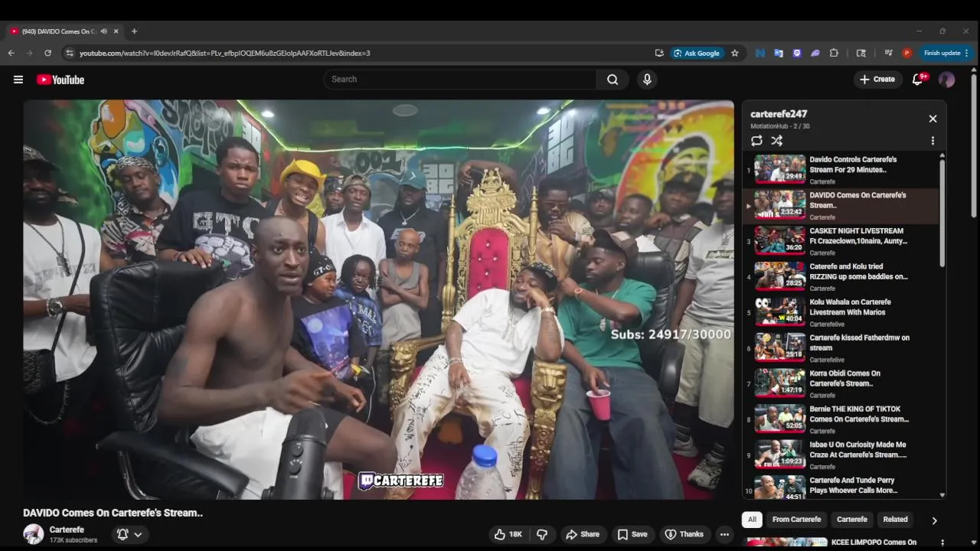Go back in browser history
980x551 pixels.
click(x=11, y=53)
